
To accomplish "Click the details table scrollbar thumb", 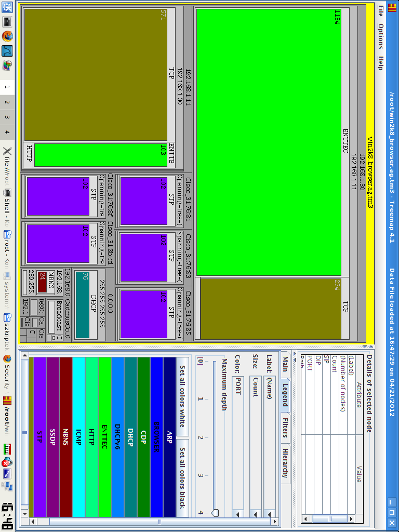I will tap(330, 519).
